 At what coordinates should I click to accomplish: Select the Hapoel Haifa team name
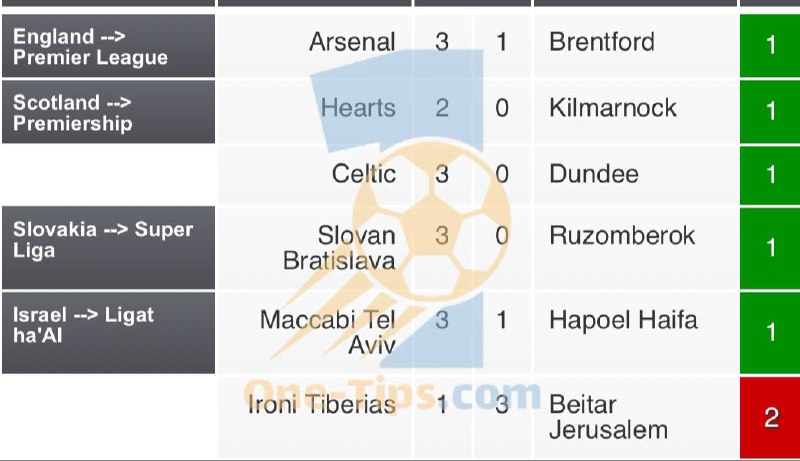(623, 320)
